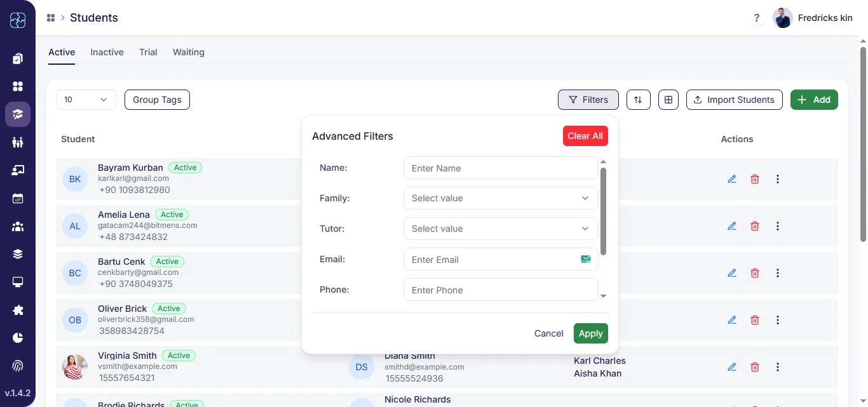Delete Bayram Kurban with trash icon
The image size is (868, 407).
tap(755, 179)
